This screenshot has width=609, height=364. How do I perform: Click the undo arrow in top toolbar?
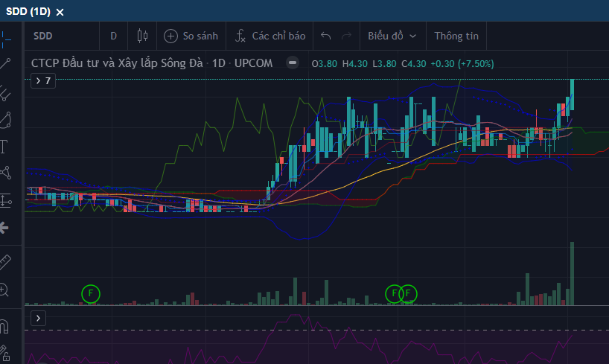325,36
